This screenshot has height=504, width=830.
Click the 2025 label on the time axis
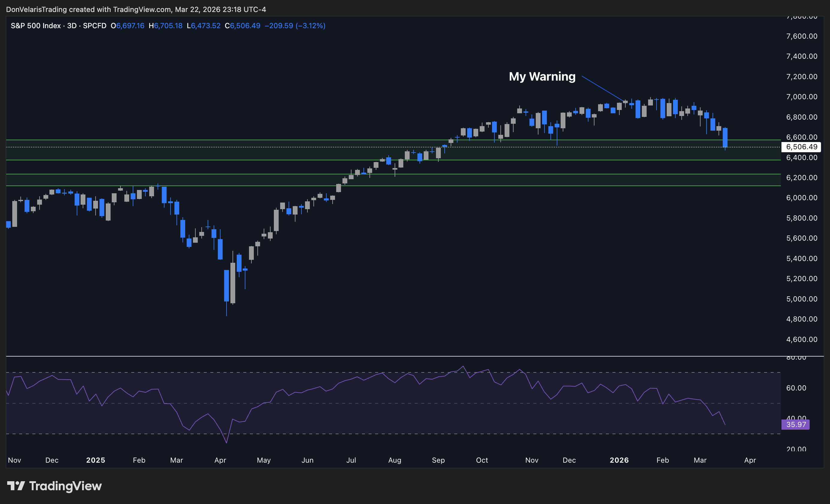coord(95,460)
